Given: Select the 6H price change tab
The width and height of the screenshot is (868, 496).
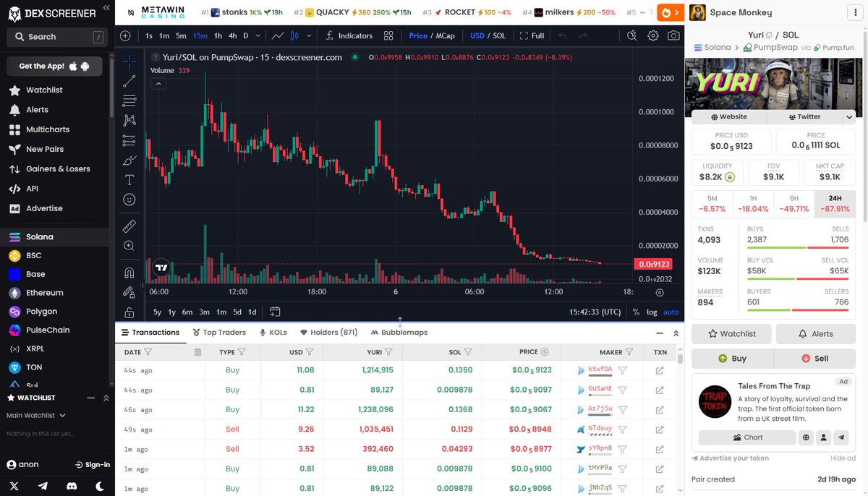Looking at the screenshot, I should coord(794,204).
